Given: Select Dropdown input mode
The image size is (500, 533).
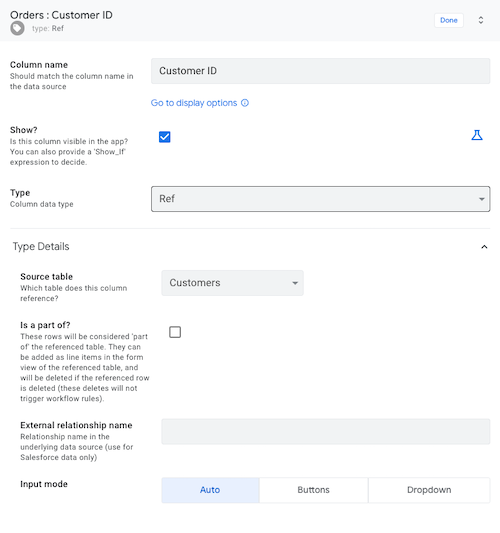Looking at the screenshot, I should pyautogui.click(x=429, y=490).
